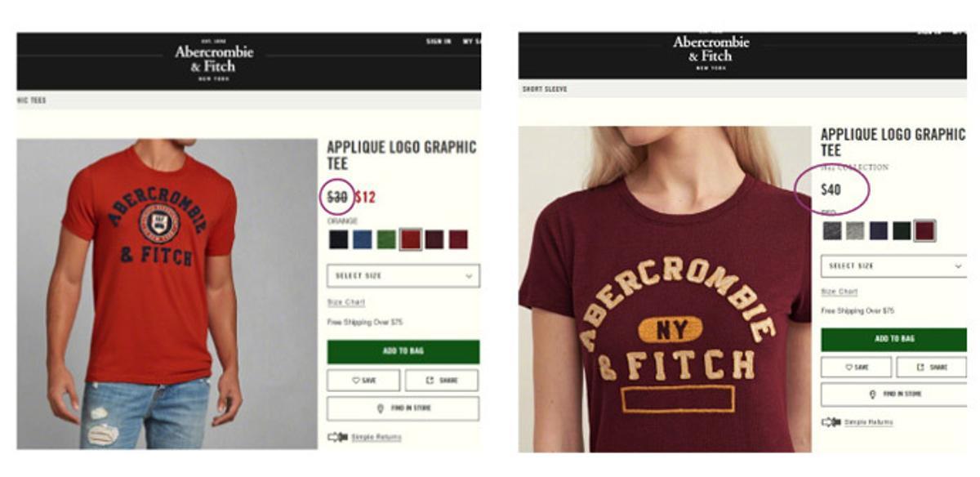Click the Simple Returns arrow icon on right page
The image size is (980, 477).
(831, 422)
